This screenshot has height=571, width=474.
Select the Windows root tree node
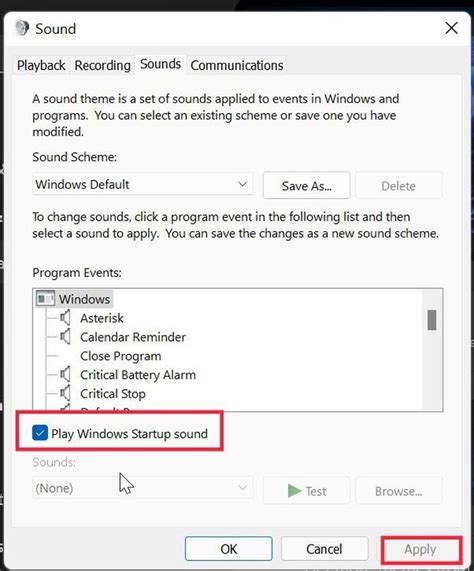click(x=84, y=299)
